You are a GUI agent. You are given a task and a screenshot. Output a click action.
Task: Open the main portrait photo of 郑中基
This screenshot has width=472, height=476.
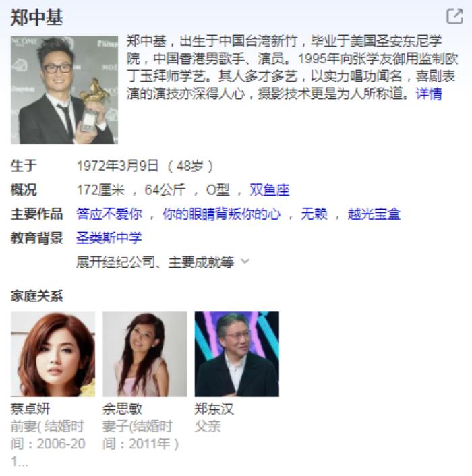64,90
